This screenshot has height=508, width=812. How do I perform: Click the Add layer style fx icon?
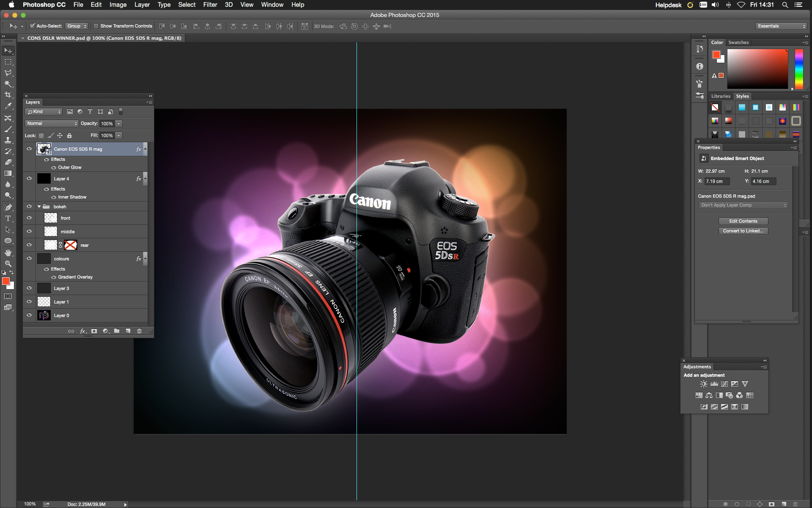coord(83,331)
